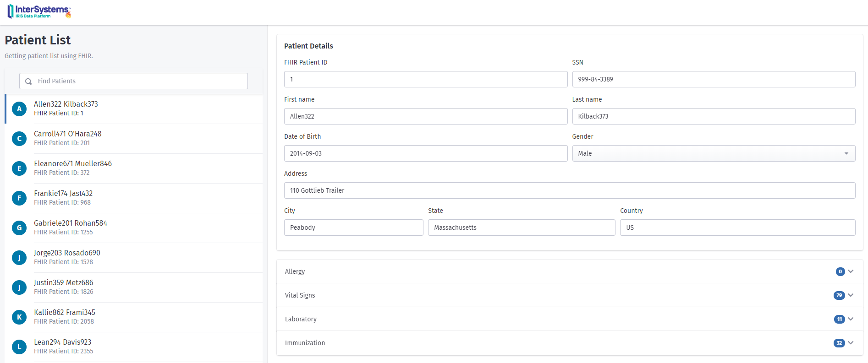Select patient Justin359 Metz686
Image resolution: width=868 pixels, height=363 pixels.
pos(134,287)
